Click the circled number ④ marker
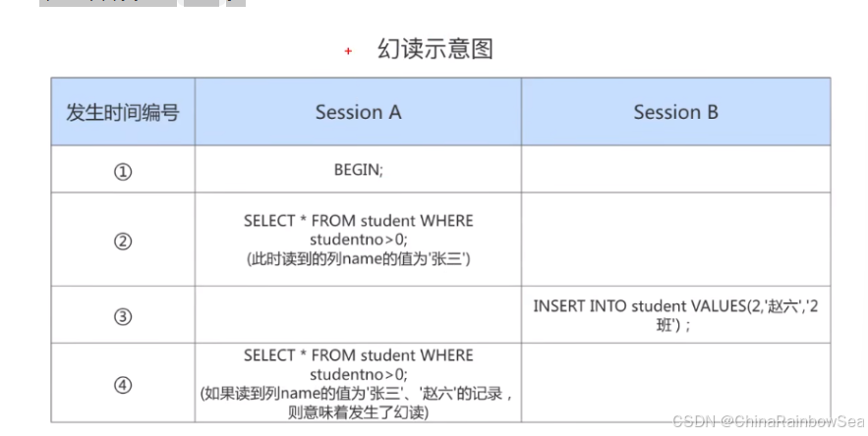 coord(123,385)
